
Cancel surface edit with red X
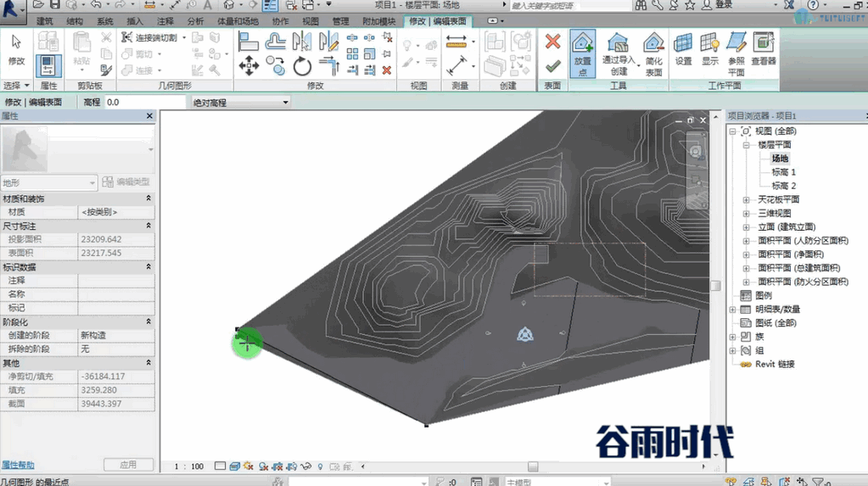(x=552, y=42)
